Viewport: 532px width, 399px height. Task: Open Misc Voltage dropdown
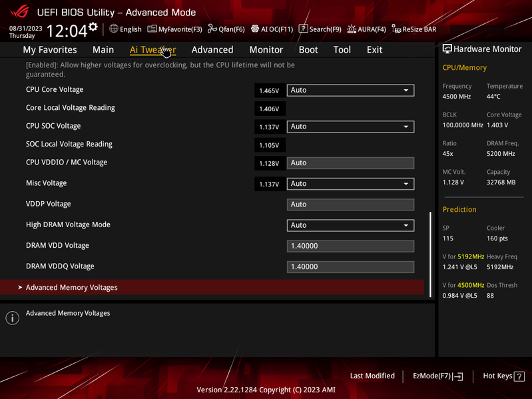(x=350, y=184)
